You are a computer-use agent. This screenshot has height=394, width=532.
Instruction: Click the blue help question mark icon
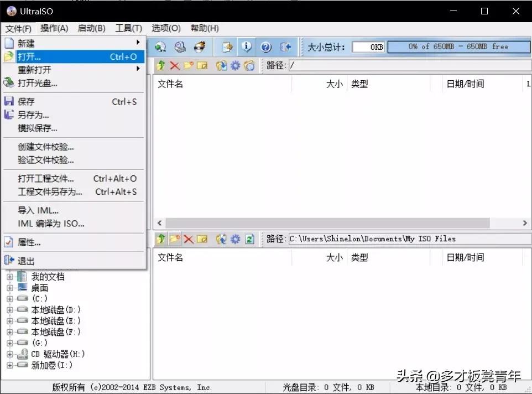click(266, 47)
